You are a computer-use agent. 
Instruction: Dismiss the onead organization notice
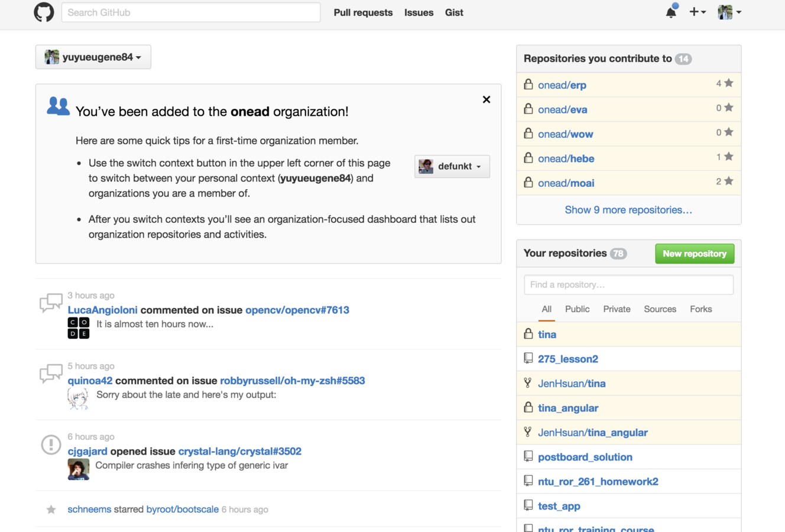(486, 99)
